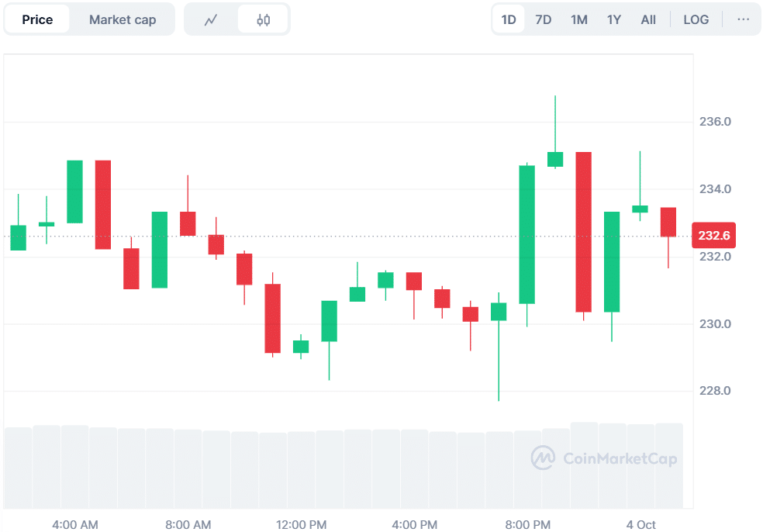The width and height of the screenshot is (763, 532).
Task: Open the three-dot more options menu
Action: [x=744, y=19]
